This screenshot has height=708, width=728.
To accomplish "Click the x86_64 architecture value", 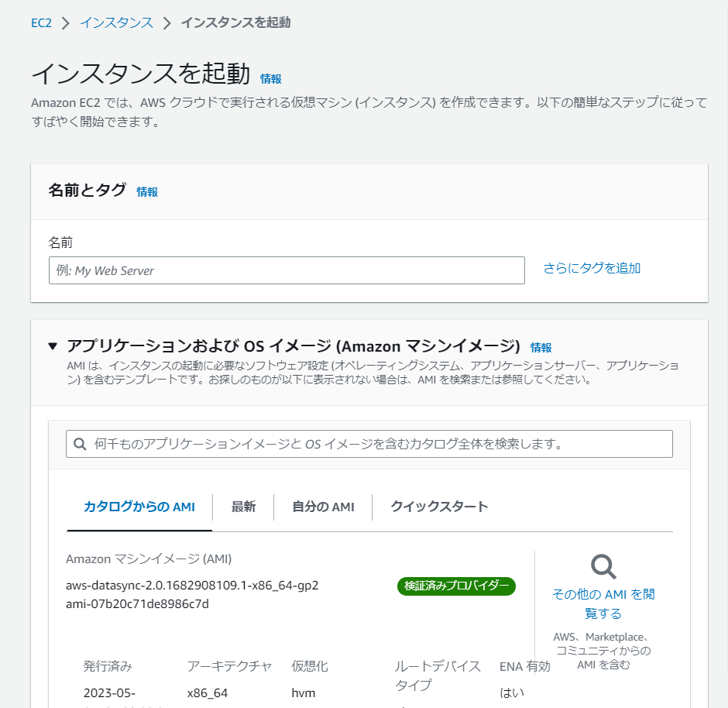I will point(208,693).
